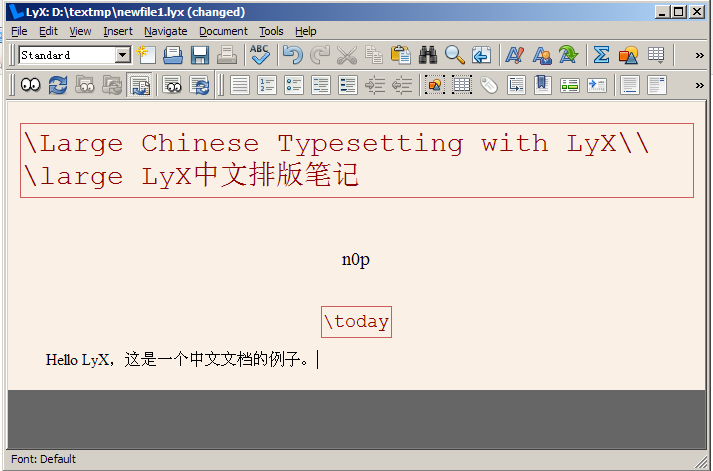Insert a margin note
713x471 pixels.
click(x=657, y=85)
